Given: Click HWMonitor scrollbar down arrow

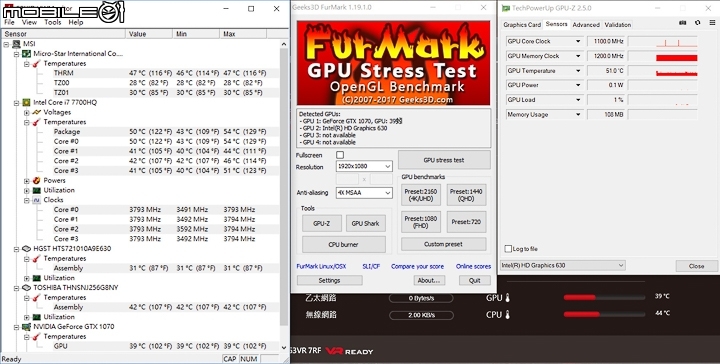Looking at the screenshot, I should pos(283,347).
